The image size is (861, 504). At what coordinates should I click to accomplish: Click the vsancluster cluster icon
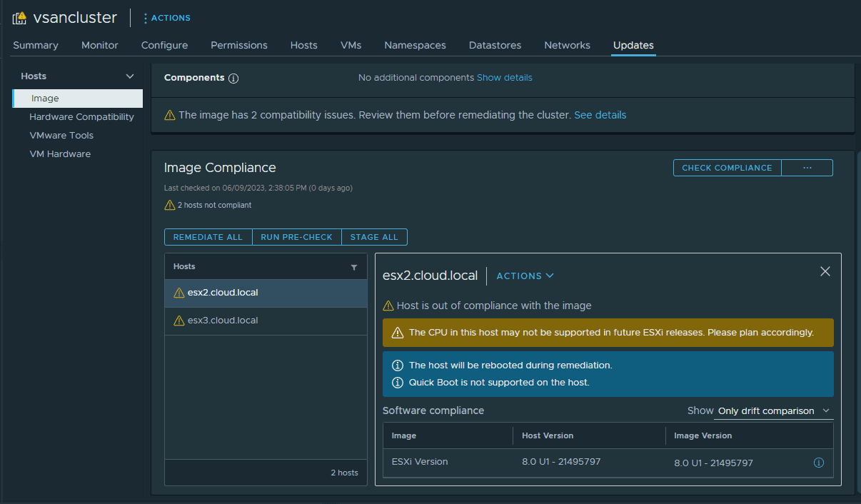(x=19, y=18)
